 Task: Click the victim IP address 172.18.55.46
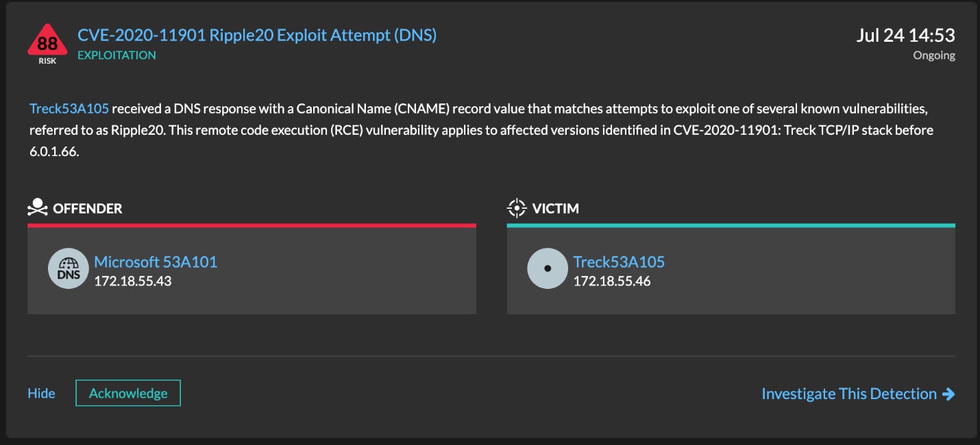click(x=612, y=281)
